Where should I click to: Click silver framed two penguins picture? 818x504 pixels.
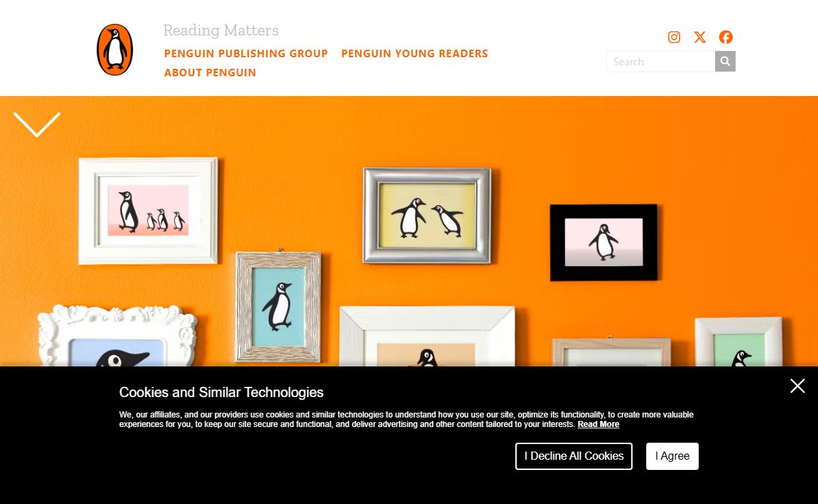pyautogui.click(x=427, y=215)
